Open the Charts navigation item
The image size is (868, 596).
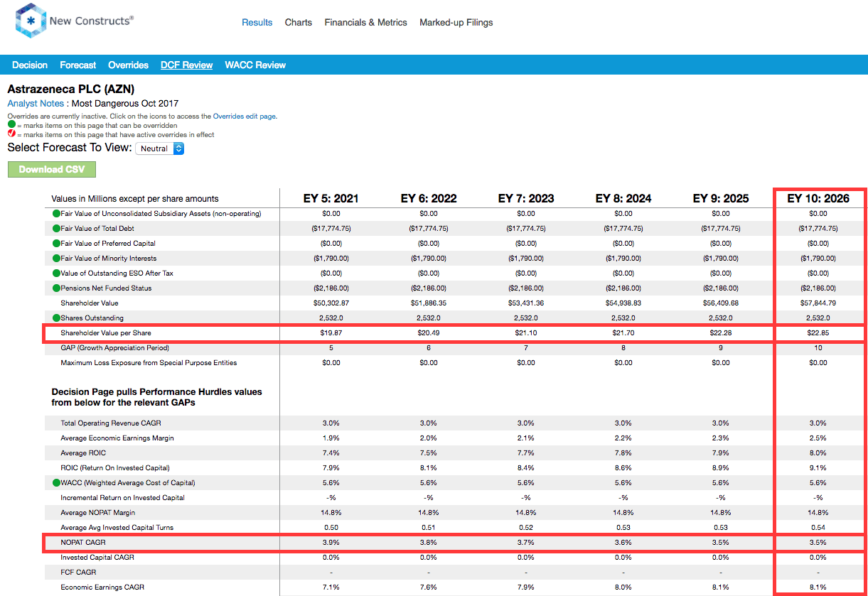[x=299, y=23]
